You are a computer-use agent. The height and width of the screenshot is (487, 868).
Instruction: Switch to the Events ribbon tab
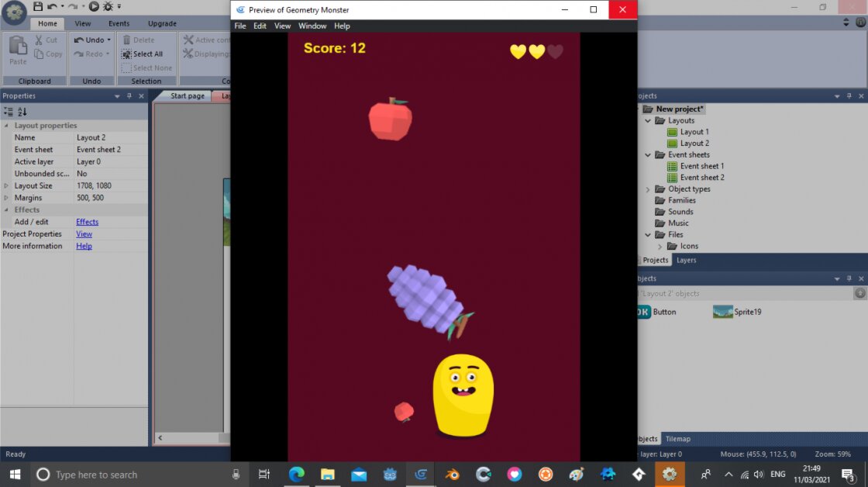coord(119,23)
